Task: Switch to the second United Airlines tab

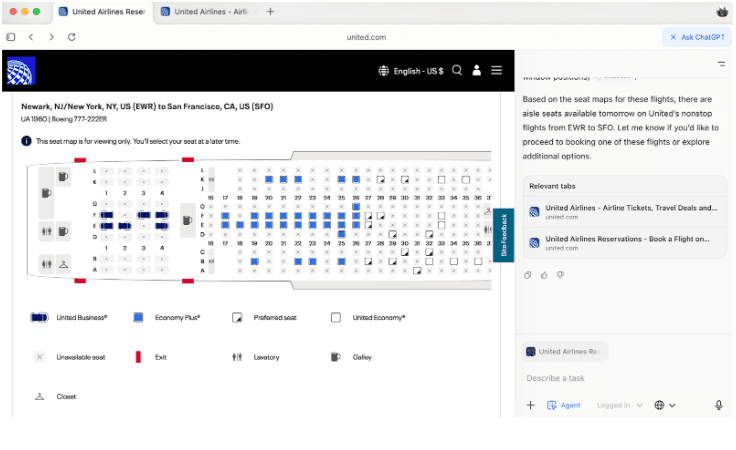Action: pyautogui.click(x=210, y=12)
